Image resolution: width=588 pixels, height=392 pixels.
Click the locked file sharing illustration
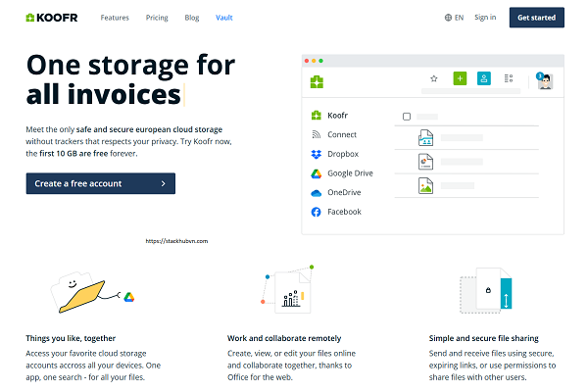tap(486, 290)
